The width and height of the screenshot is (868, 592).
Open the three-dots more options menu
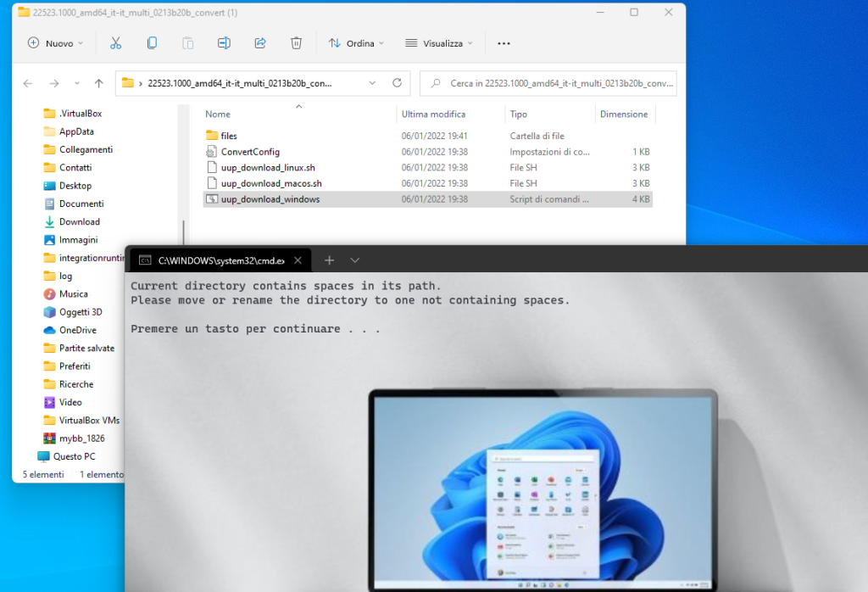[x=504, y=42]
